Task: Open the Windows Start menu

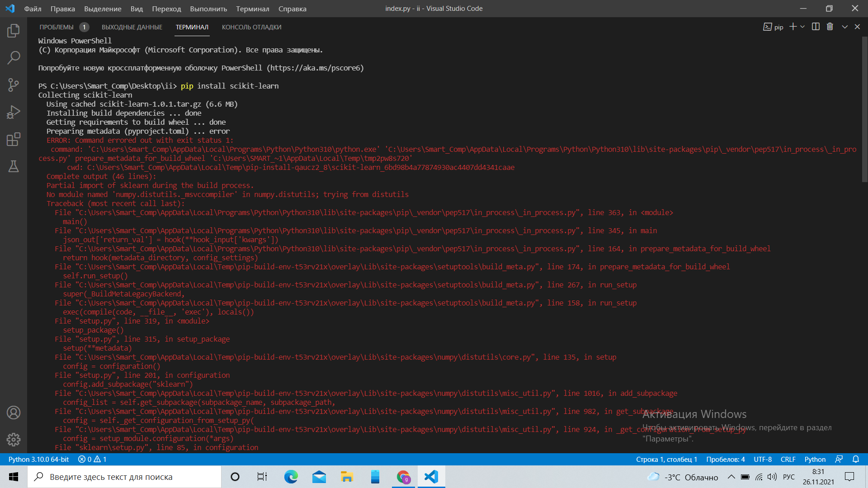Action: click(x=14, y=477)
